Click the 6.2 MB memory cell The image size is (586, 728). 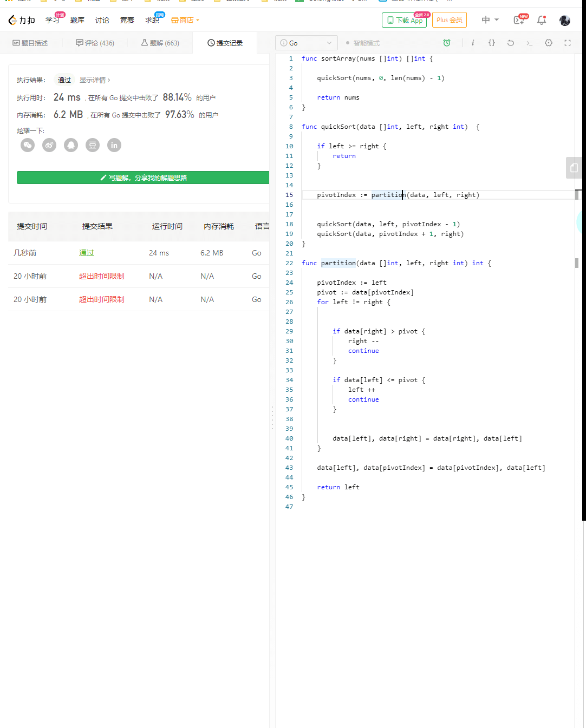pyautogui.click(x=212, y=253)
